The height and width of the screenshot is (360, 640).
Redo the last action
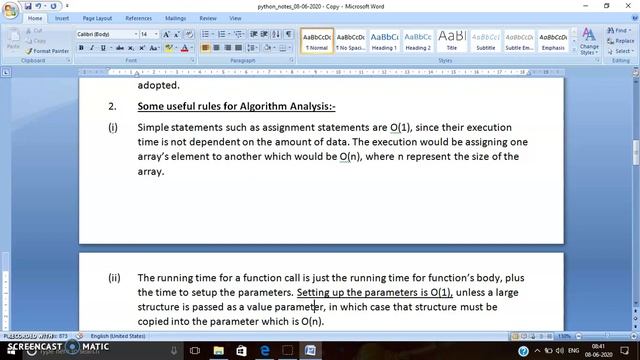(53, 6)
